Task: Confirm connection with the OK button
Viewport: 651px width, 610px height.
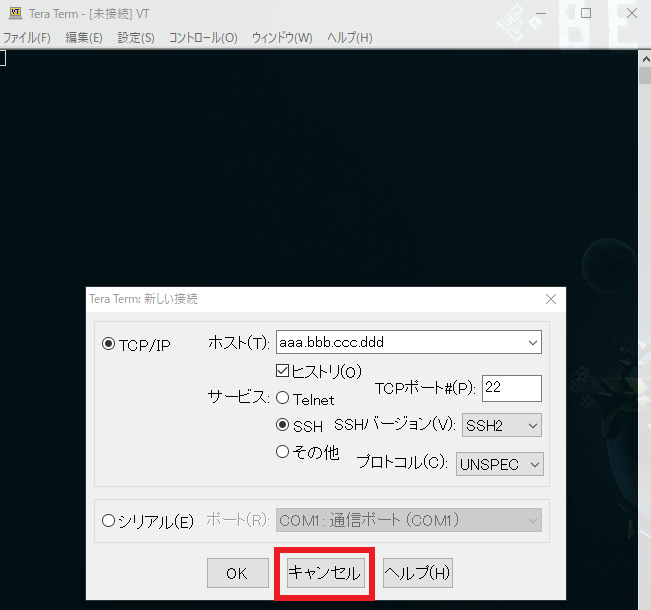Action: click(238, 573)
